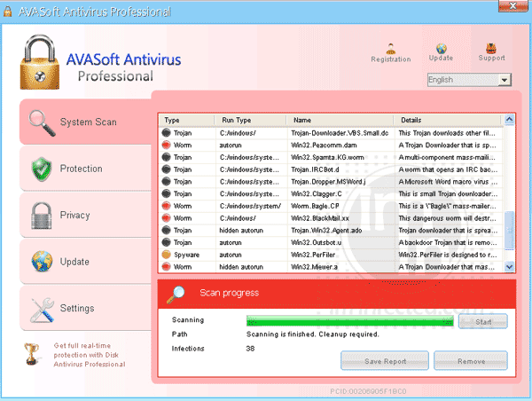Click the scroll up arrow of threat list
Viewport: 532px width, 401px height.
click(x=509, y=120)
